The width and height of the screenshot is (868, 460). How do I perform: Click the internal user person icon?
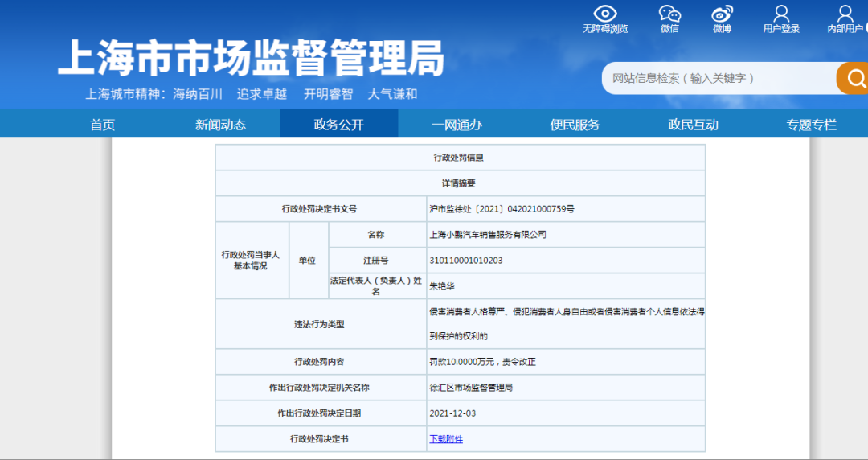845,14
